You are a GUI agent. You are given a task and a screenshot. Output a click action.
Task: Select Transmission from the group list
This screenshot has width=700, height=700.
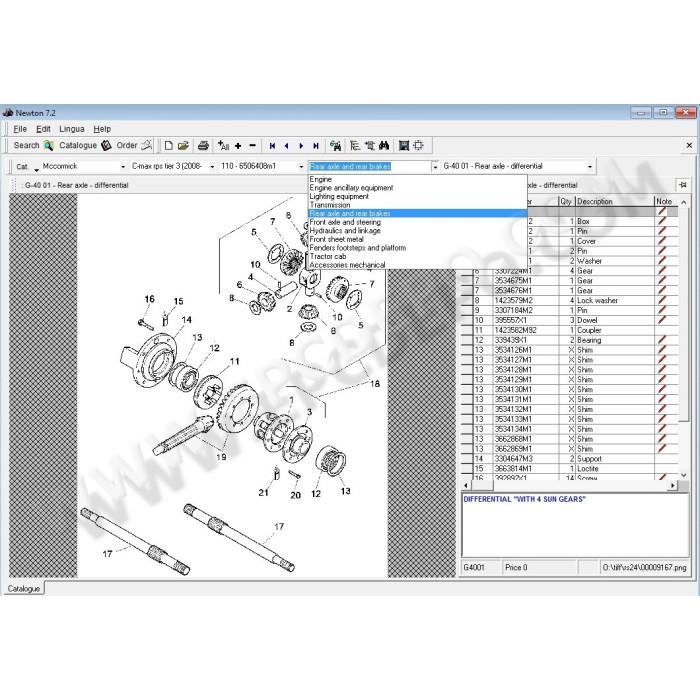[417, 205]
